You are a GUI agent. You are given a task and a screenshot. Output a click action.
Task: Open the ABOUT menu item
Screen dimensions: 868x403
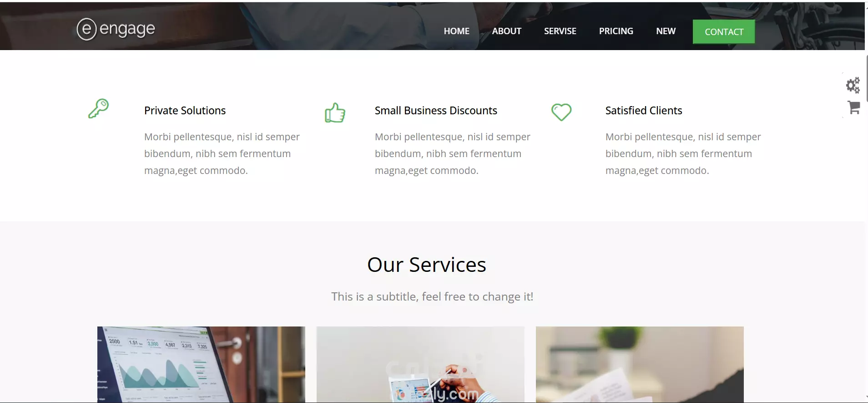coord(507,31)
